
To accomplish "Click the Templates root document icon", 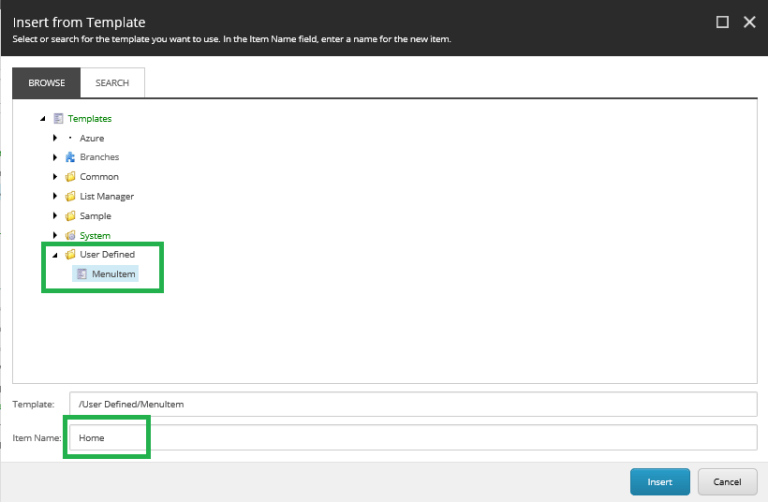I will point(58,119).
